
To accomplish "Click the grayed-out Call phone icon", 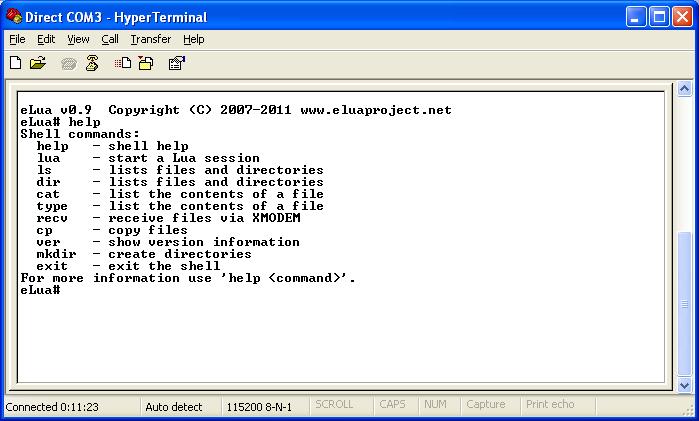I will click(69, 63).
